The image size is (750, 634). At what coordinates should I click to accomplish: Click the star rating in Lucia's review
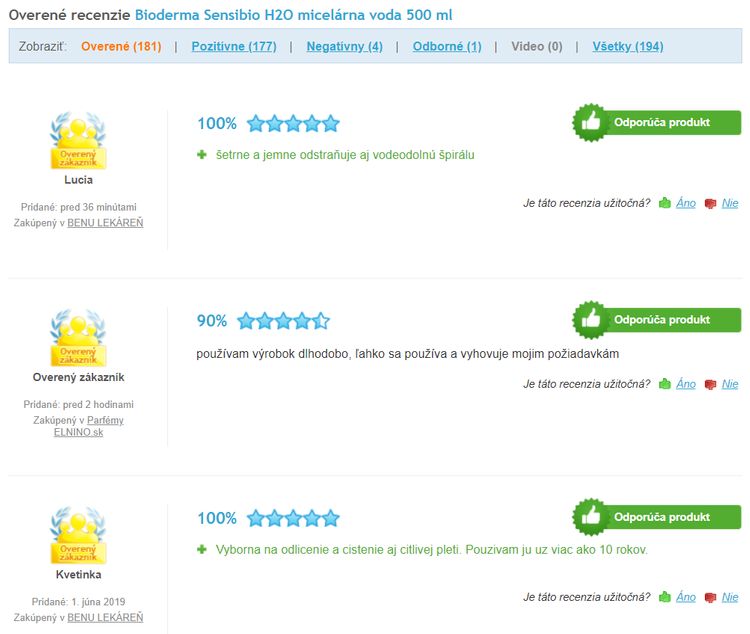click(x=293, y=123)
